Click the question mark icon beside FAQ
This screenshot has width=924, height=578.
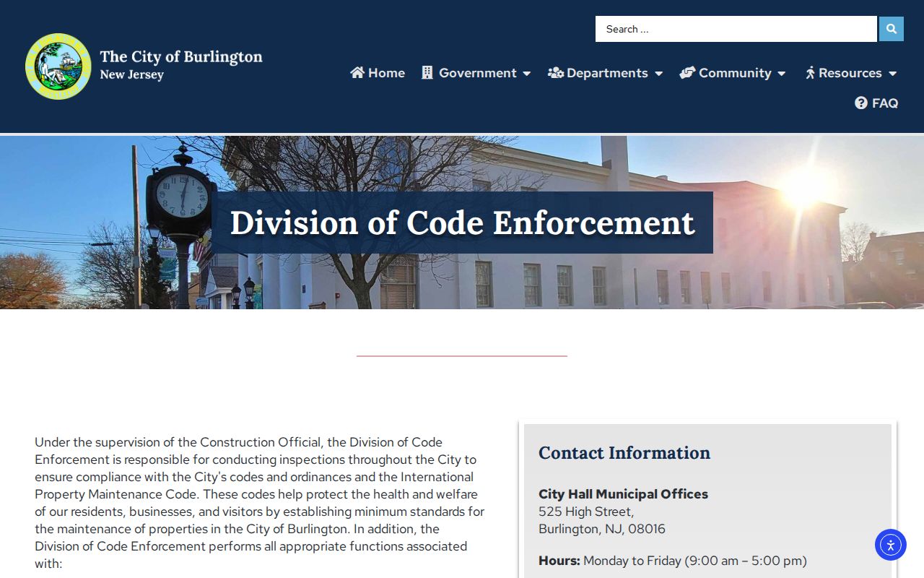point(861,103)
